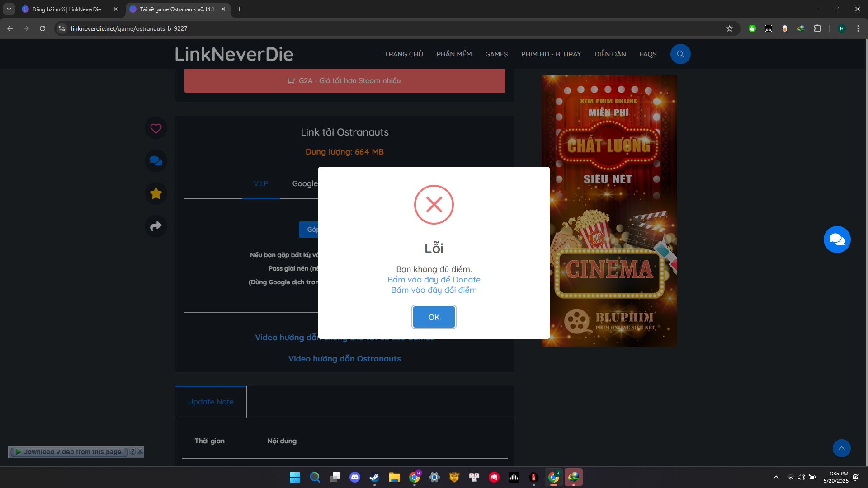Click the G2A purchase banner
This screenshot has width=868, height=488.
(344, 81)
